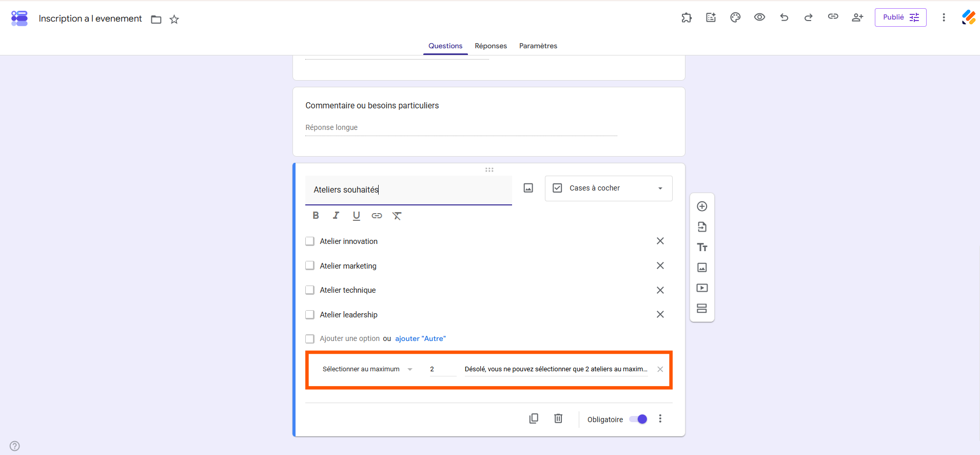980x455 pixels.
Task: Underline the question title
Action: [357, 216]
